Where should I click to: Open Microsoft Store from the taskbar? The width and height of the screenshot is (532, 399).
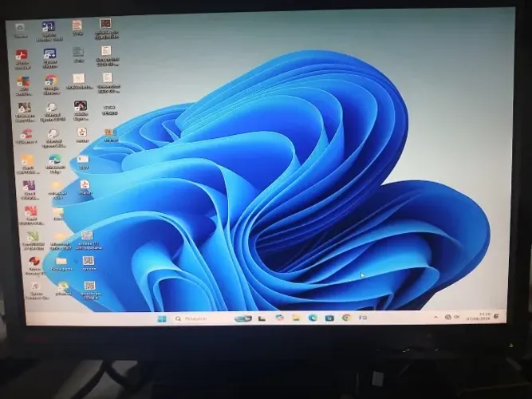point(329,318)
